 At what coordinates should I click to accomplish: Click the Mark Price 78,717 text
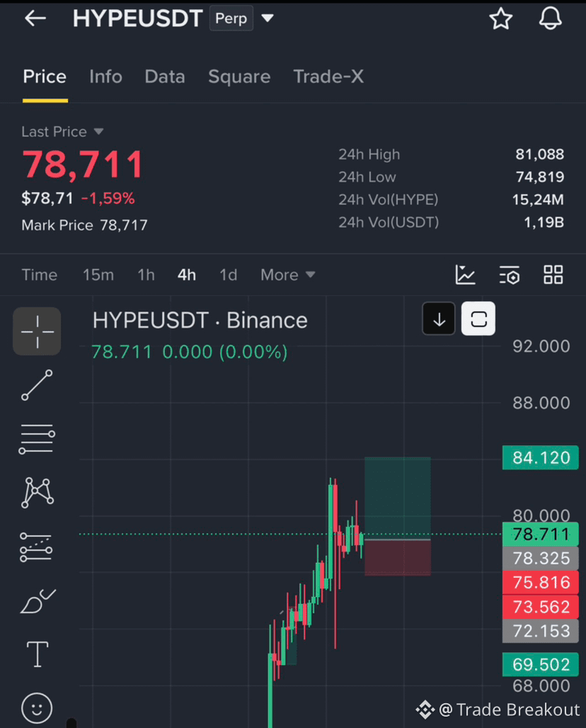(84, 225)
